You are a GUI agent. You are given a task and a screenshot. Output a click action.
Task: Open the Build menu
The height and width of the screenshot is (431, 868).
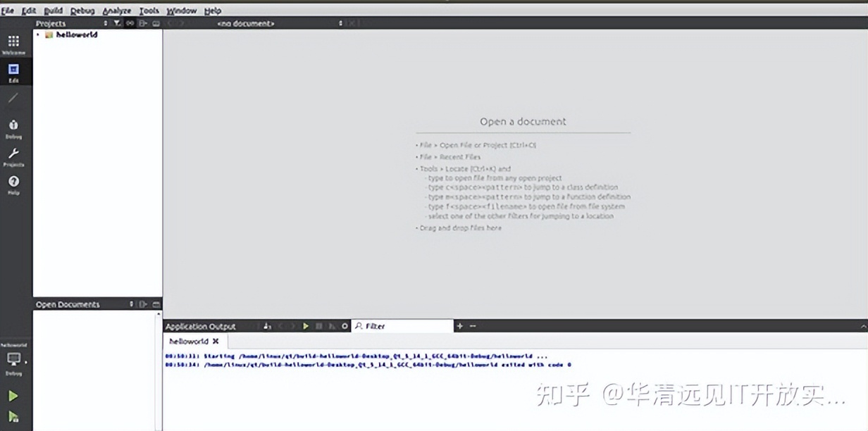pos(52,11)
